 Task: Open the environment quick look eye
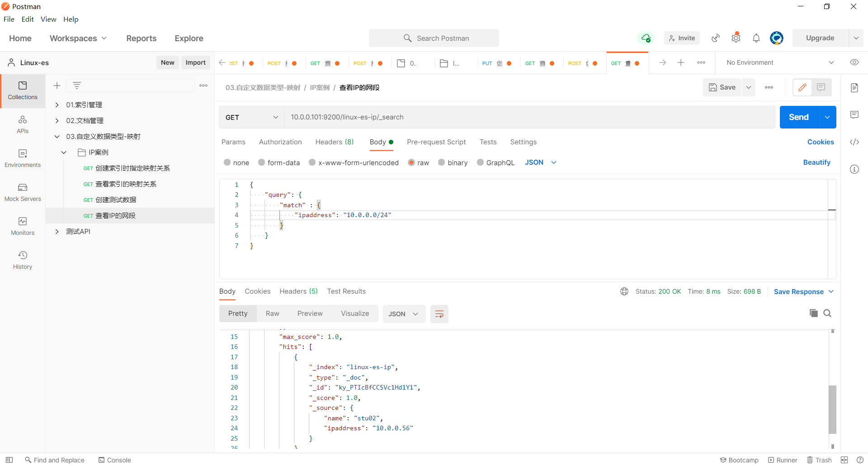tap(854, 62)
